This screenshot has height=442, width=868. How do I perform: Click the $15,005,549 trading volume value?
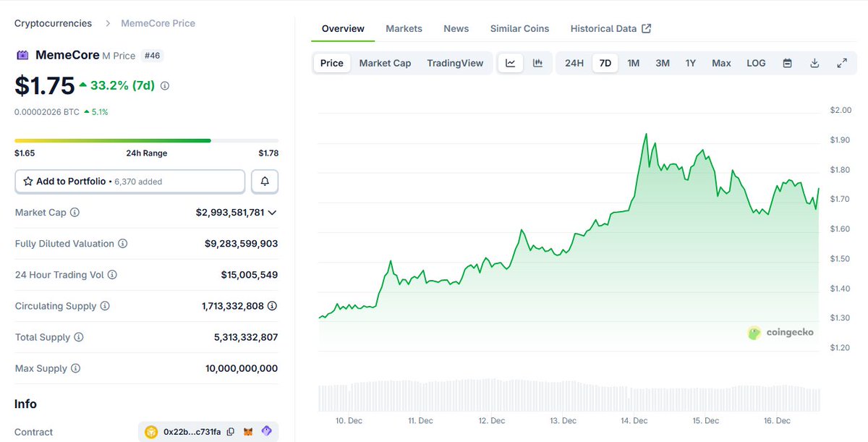[x=250, y=275]
